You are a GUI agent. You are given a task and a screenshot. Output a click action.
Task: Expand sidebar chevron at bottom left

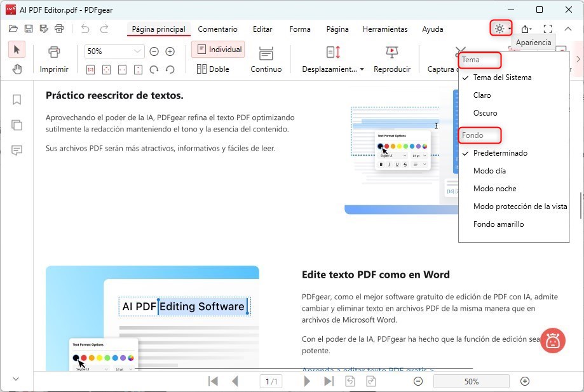point(16,379)
